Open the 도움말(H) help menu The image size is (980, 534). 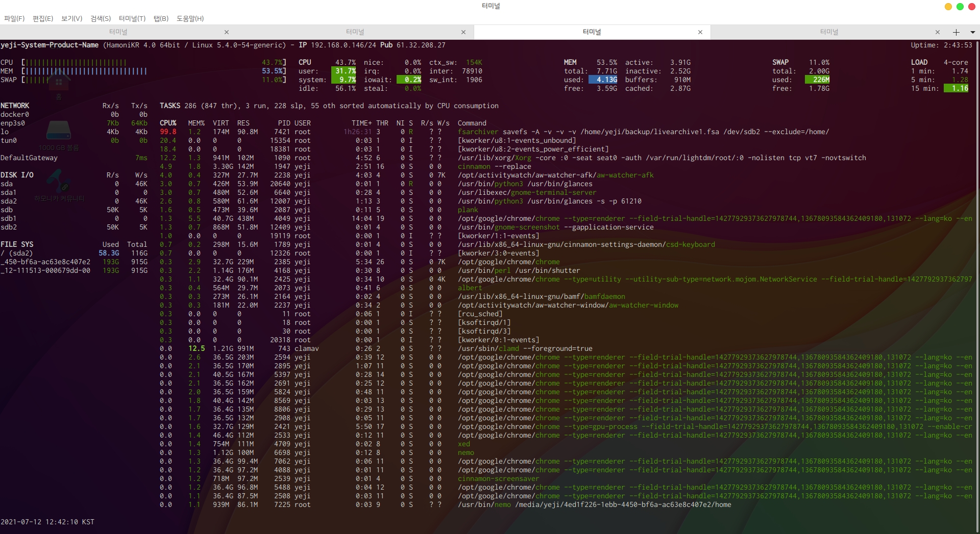point(190,18)
